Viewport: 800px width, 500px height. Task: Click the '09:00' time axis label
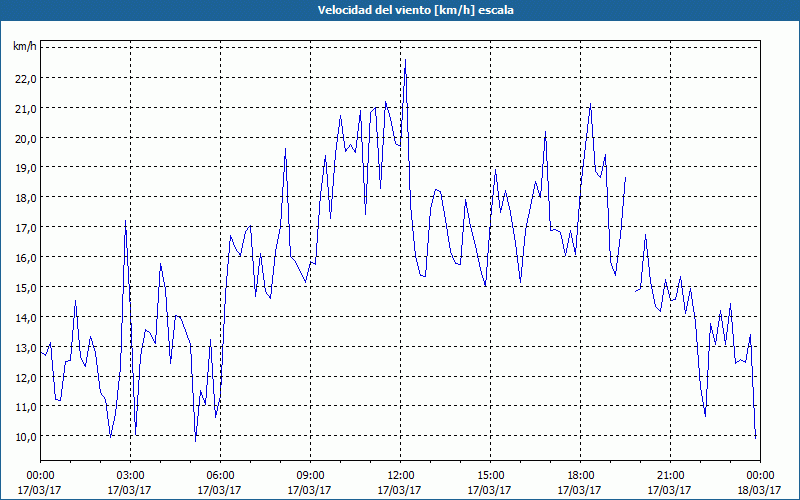310,476
